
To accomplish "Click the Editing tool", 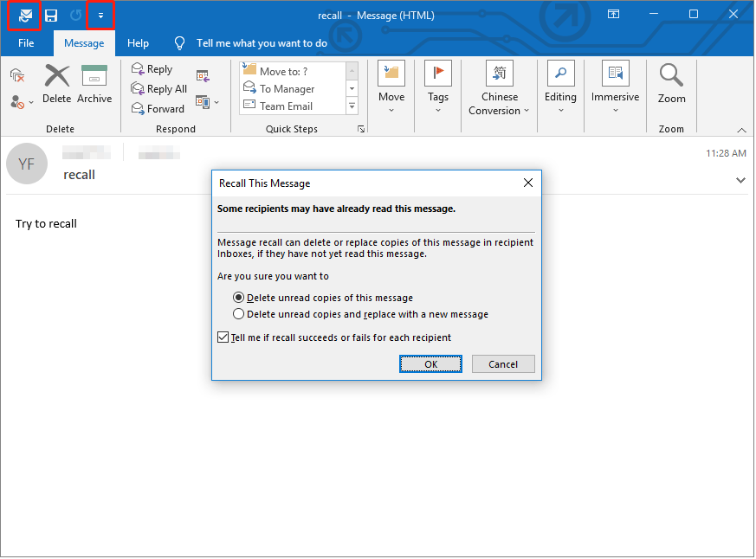I will pos(560,86).
